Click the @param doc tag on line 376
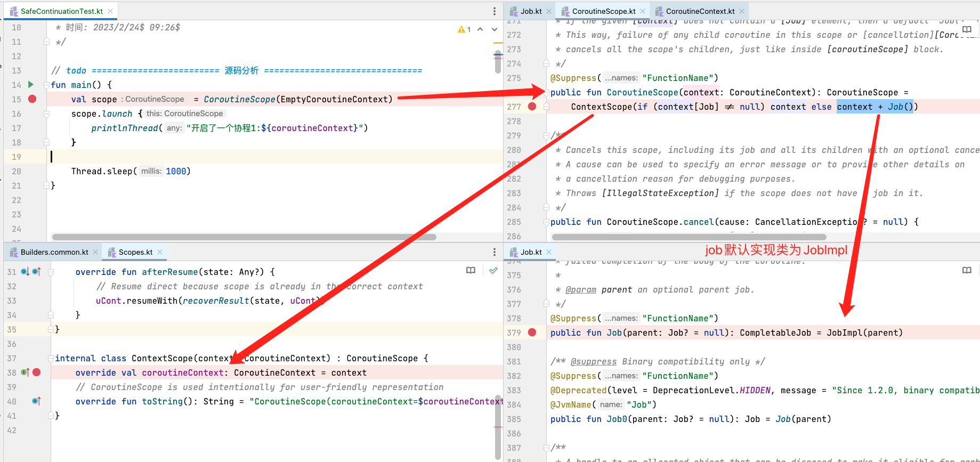Image resolution: width=980 pixels, height=462 pixels. coord(581,289)
